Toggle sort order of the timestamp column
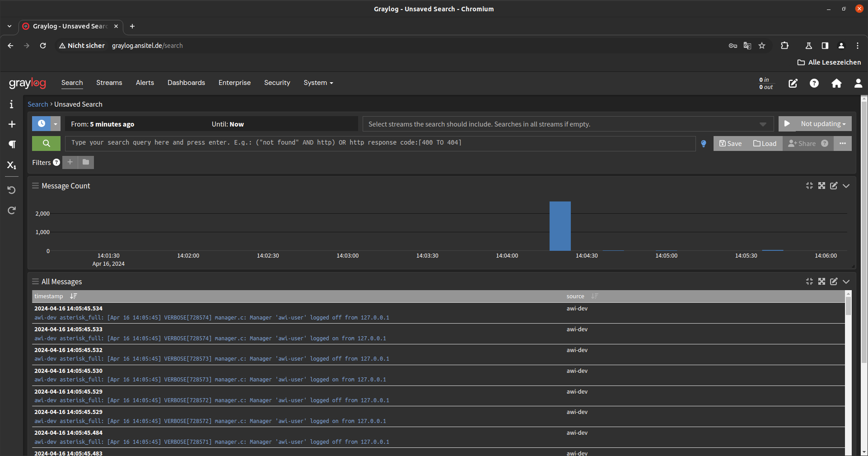Screen dimensions: 868x456 [x=74, y=296]
